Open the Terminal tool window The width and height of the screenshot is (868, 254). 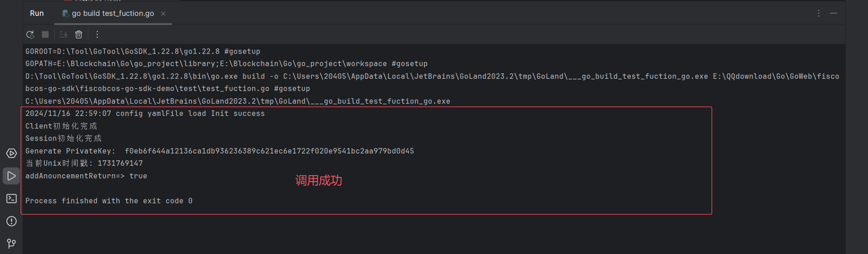11,199
